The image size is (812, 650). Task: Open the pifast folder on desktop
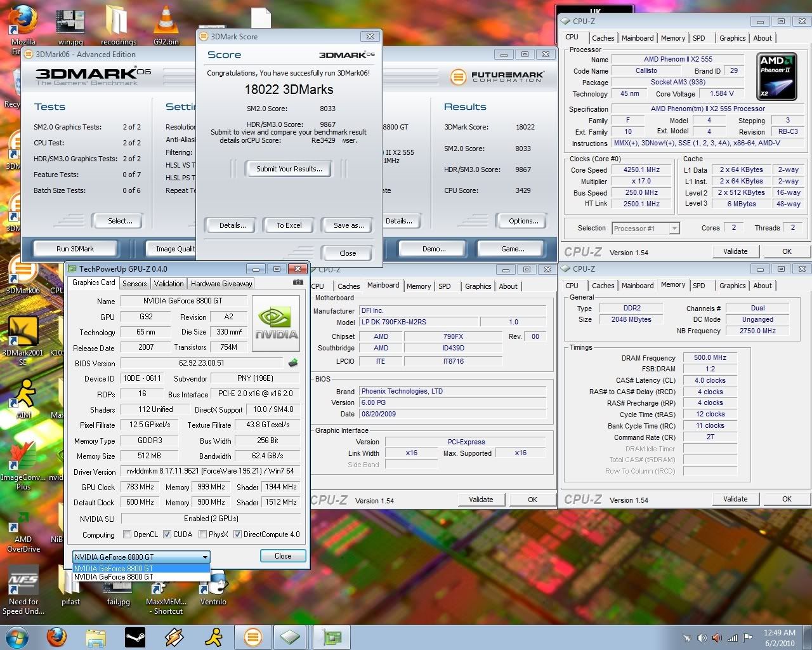[x=70, y=589]
